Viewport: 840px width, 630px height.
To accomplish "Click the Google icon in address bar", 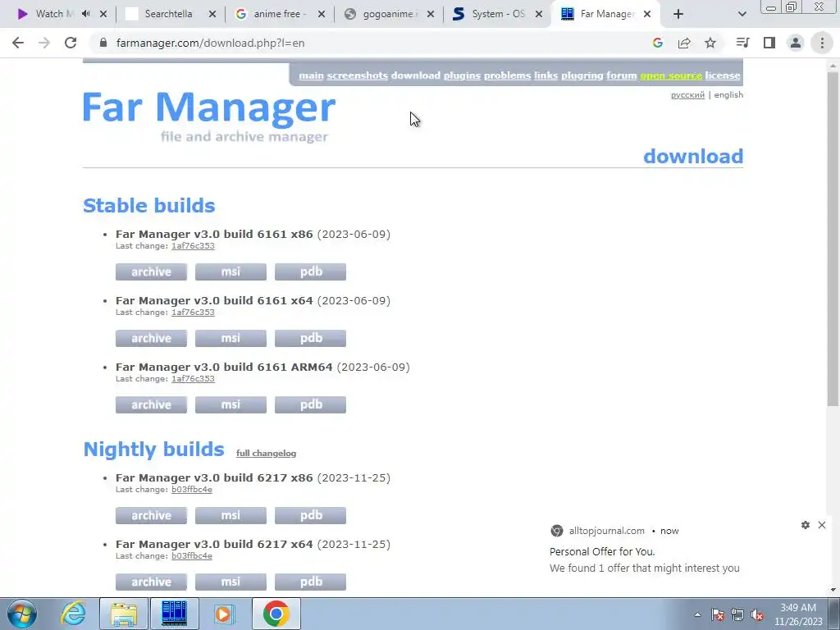I will [x=658, y=43].
